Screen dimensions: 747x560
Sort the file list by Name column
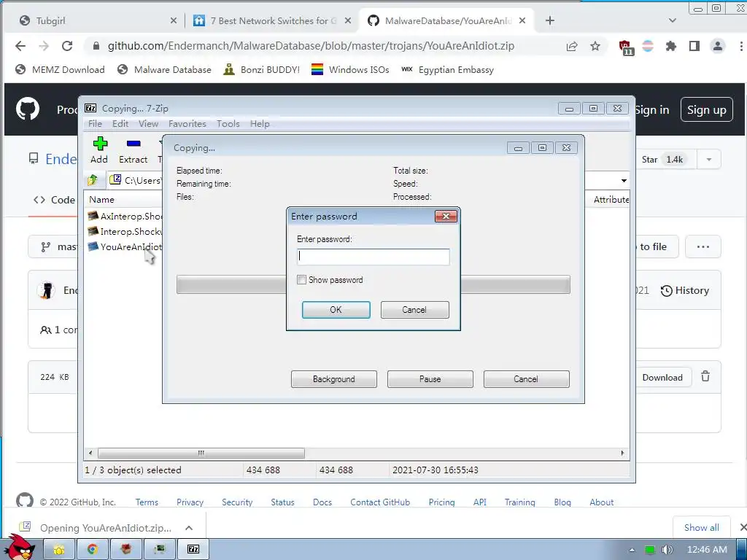pyautogui.click(x=101, y=200)
